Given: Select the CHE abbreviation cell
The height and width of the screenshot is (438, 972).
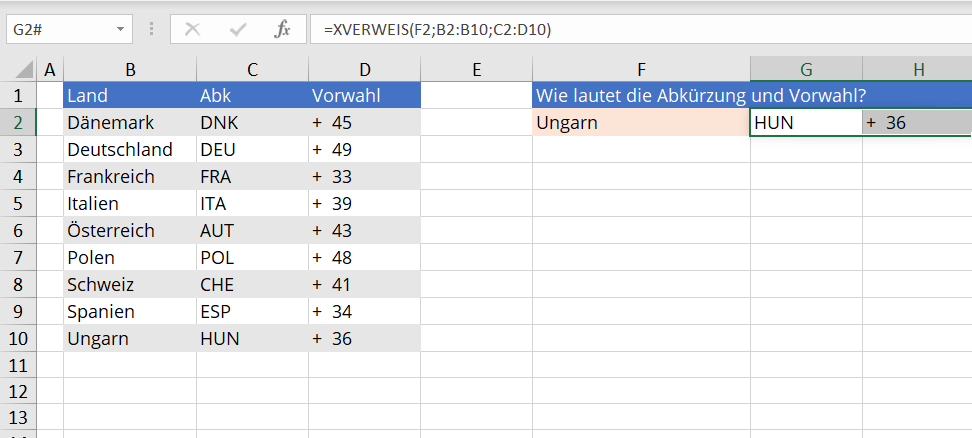Looking at the screenshot, I should point(252,284).
